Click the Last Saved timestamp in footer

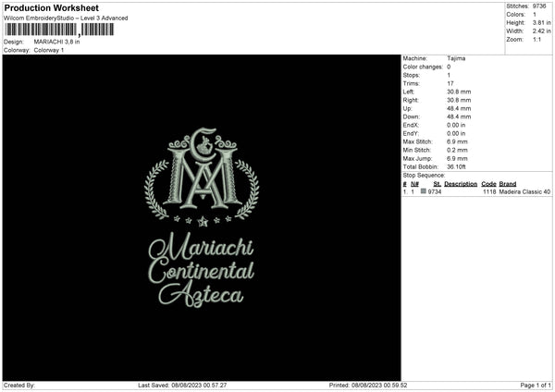tap(182, 385)
